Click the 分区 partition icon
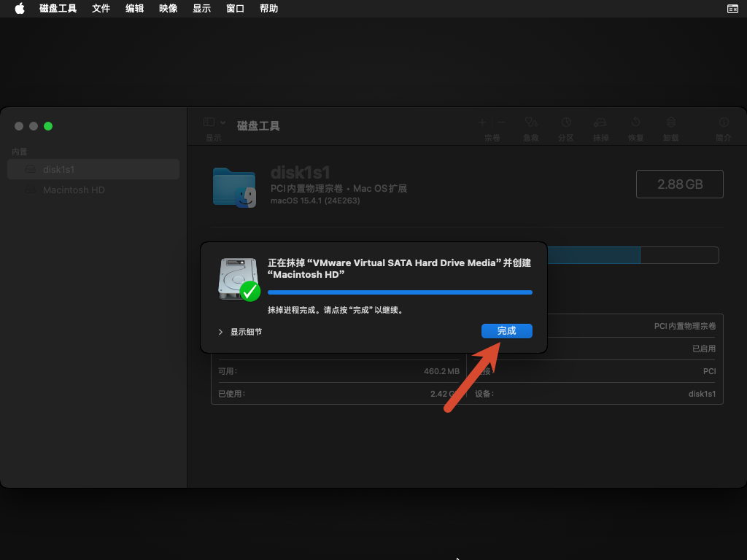Image resolution: width=747 pixels, height=560 pixels. 566,122
